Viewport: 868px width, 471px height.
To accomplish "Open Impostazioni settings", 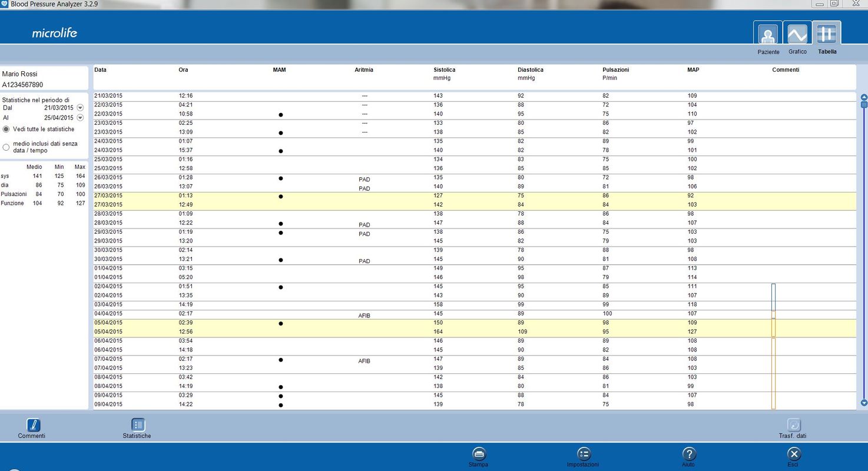I will 583,454.
